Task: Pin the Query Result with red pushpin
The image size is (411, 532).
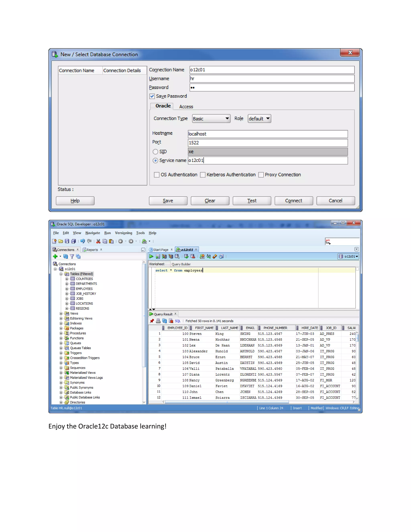Action: pos(152,321)
